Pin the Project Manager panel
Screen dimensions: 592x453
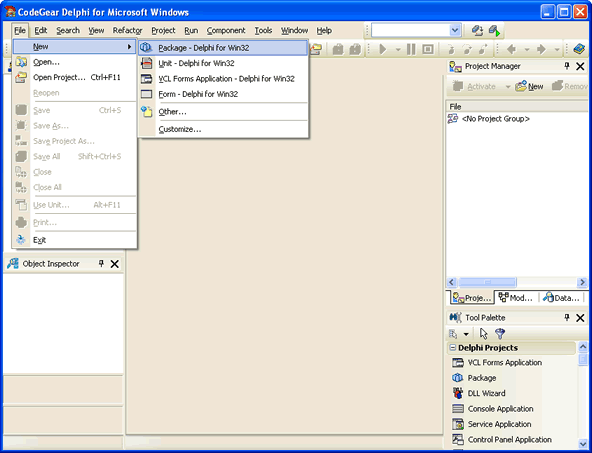567,66
